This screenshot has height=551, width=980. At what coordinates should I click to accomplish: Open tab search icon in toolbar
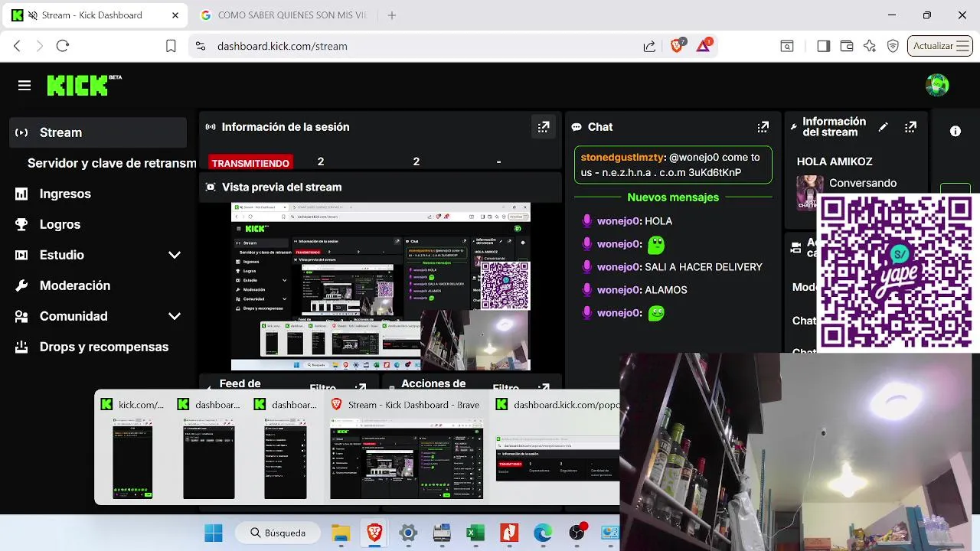coord(787,46)
